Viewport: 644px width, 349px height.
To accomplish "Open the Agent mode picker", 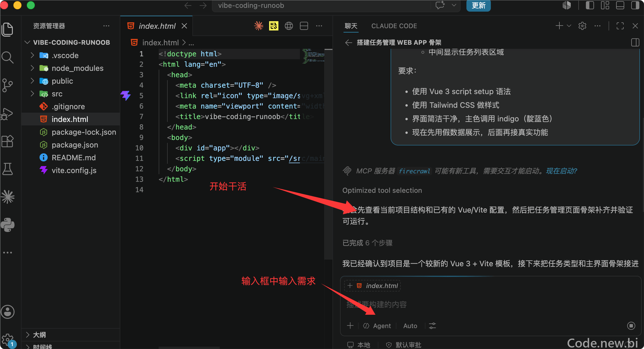I will (x=377, y=326).
